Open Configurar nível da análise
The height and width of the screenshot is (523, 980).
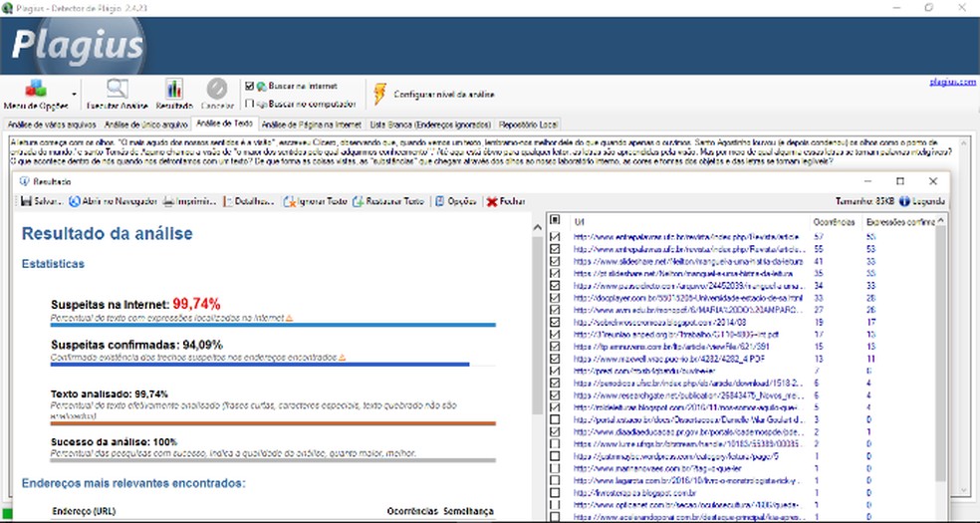444,95
